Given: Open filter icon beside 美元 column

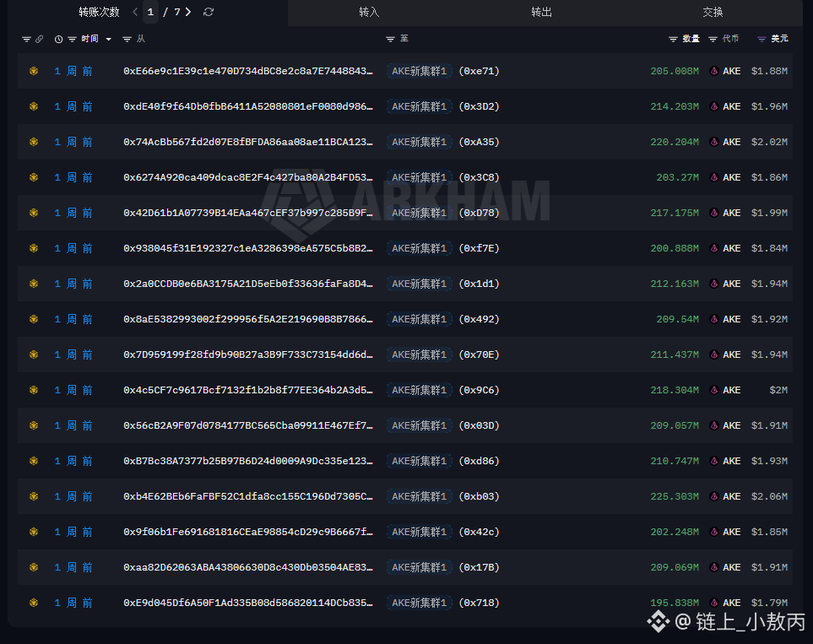Looking at the screenshot, I should pyautogui.click(x=762, y=39).
